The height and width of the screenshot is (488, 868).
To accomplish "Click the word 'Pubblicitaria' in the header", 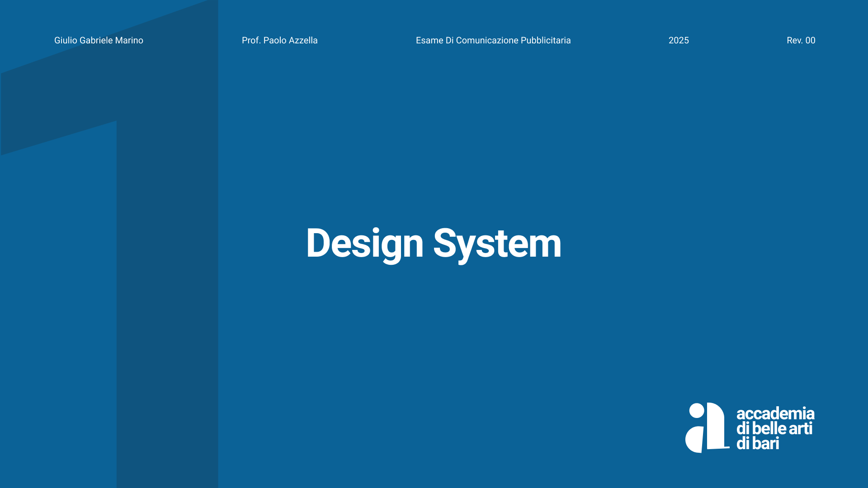I will click(545, 41).
